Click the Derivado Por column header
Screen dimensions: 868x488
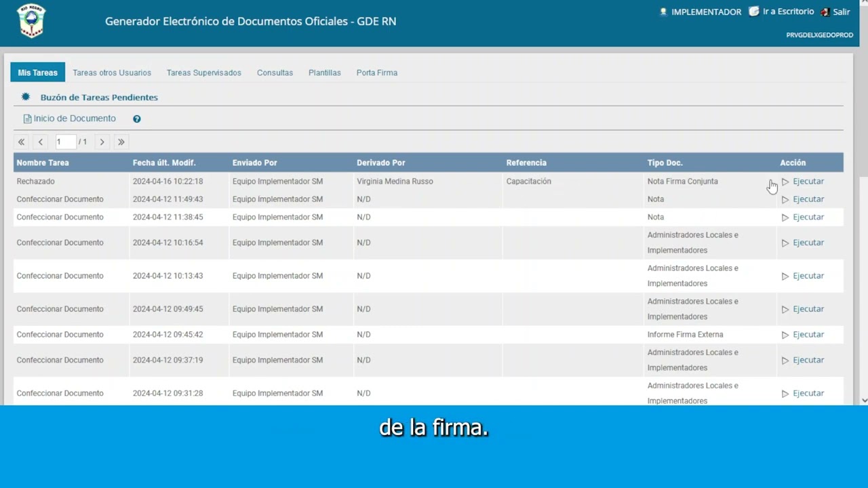click(381, 163)
